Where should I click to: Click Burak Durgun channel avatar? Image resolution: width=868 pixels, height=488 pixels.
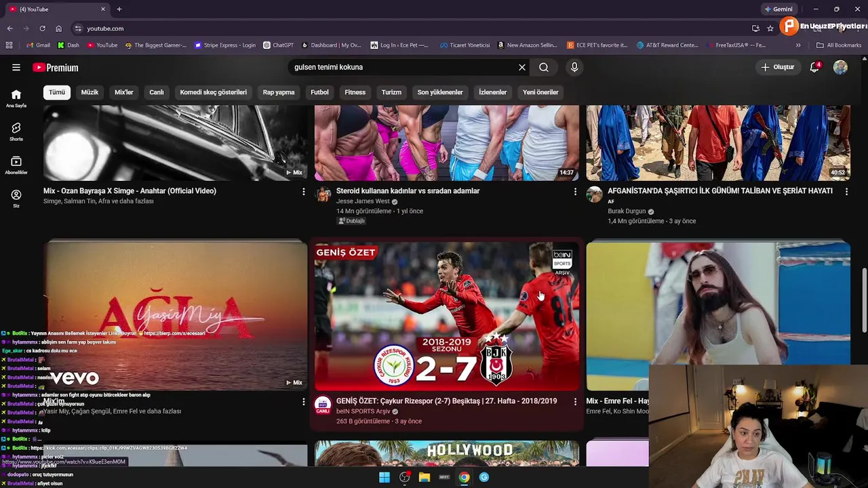594,195
